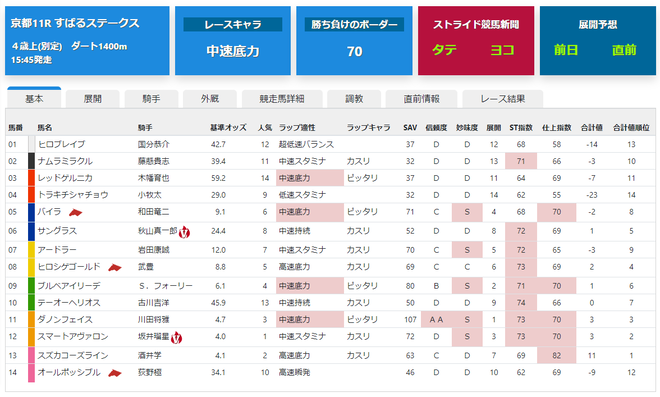Click the red hat icon beside ヒロシゲゴールド

114,267
